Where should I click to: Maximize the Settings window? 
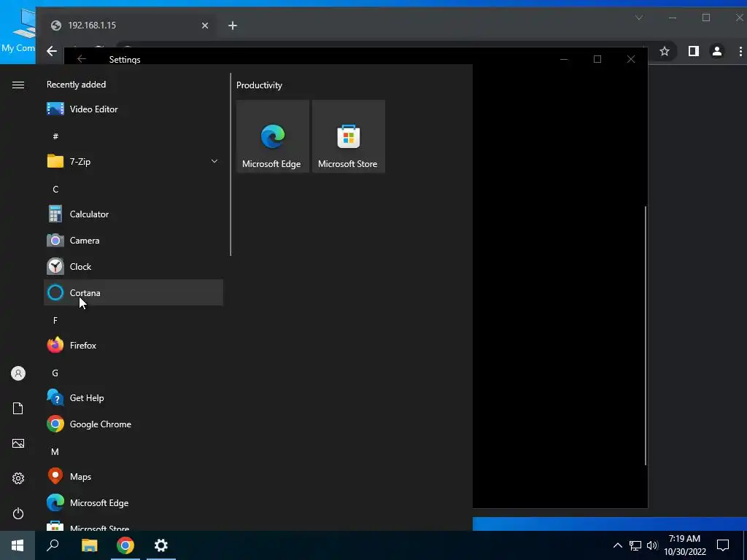point(597,59)
